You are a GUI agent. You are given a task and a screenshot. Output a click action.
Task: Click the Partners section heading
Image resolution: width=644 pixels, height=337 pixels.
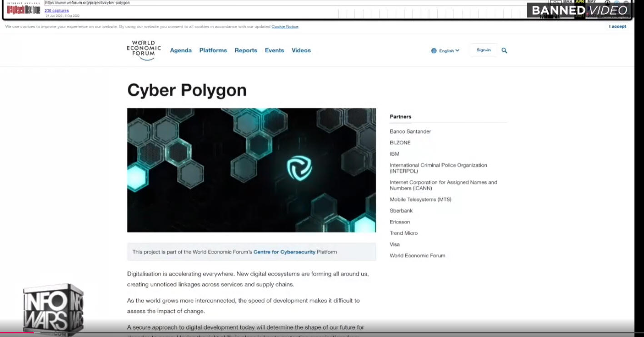click(x=400, y=117)
